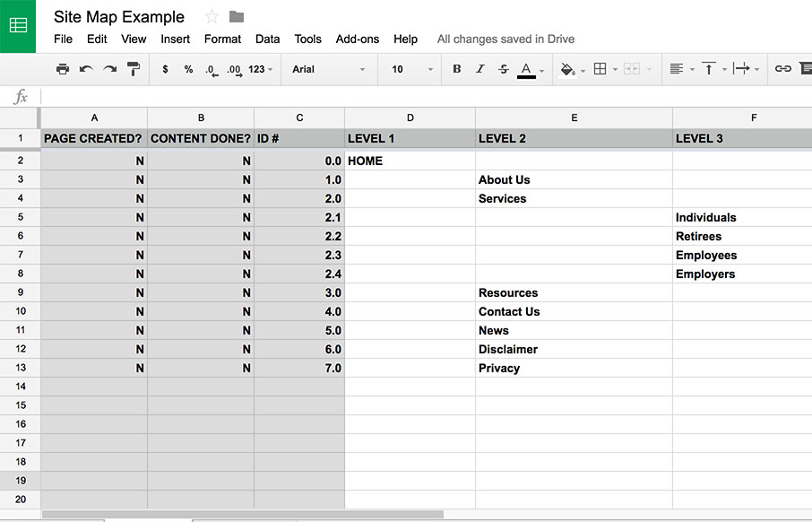Click the insert link icon

coord(782,68)
